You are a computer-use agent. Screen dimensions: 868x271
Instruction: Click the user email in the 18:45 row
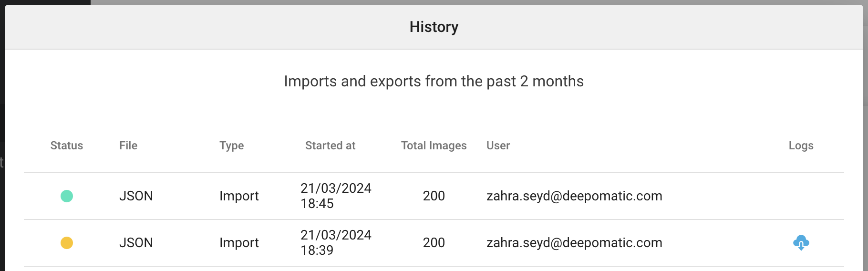click(574, 196)
